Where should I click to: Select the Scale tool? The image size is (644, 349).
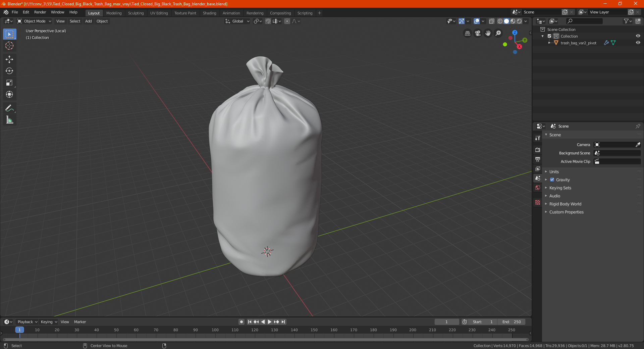pos(9,83)
